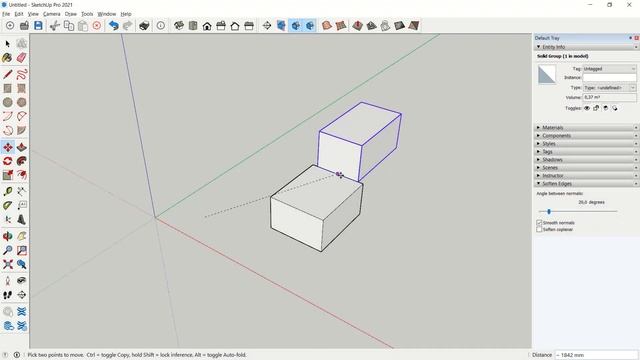Select the Tape Measure tool

click(8, 191)
